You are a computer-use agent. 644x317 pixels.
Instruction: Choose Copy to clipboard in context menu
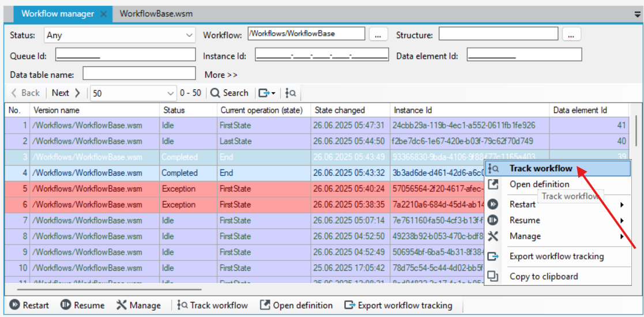(x=558, y=276)
